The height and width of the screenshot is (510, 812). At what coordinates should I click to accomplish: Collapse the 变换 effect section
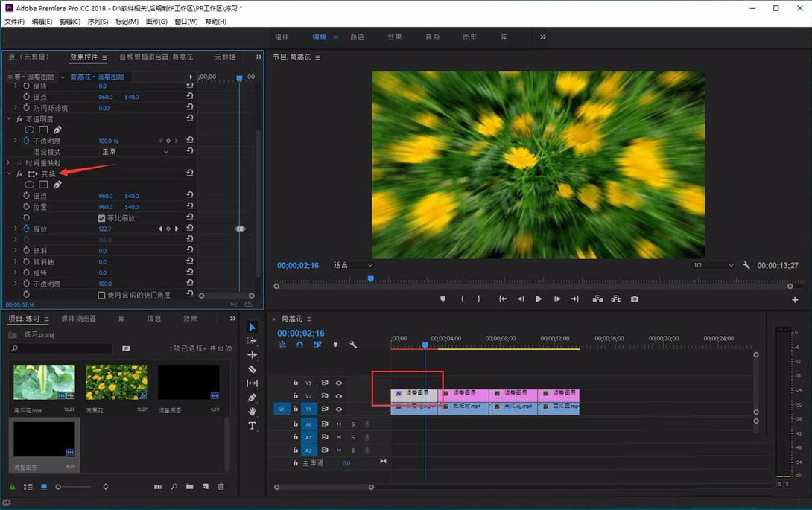[x=10, y=174]
